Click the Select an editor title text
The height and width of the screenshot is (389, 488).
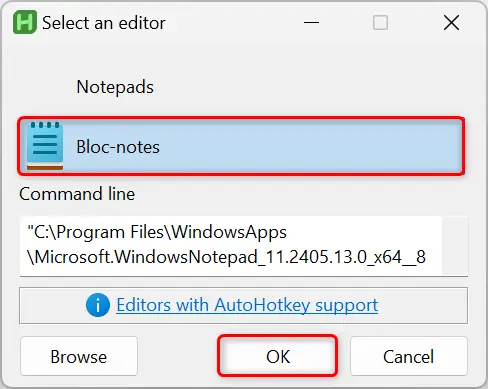click(104, 23)
